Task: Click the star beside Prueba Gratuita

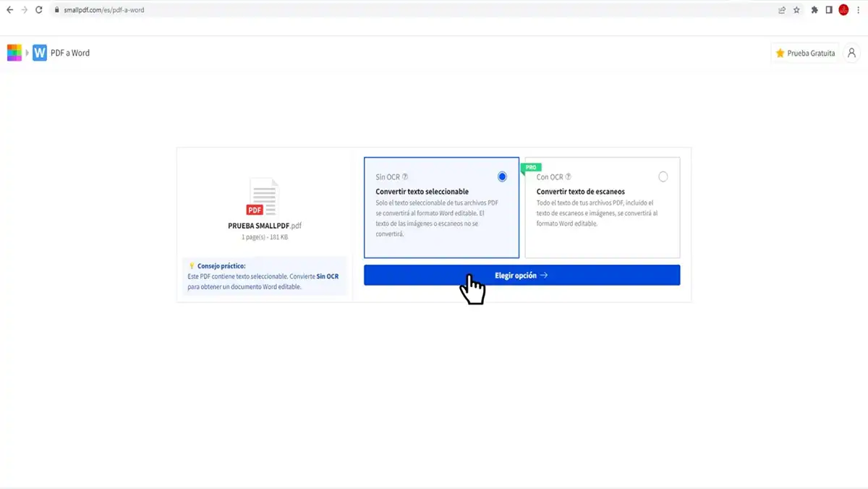Action: [x=780, y=53]
